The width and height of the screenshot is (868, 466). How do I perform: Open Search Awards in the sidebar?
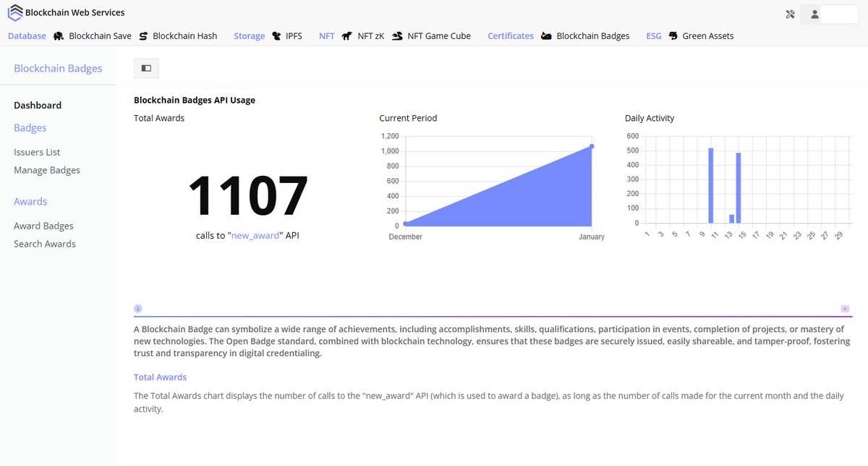pyautogui.click(x=45, y=244)
